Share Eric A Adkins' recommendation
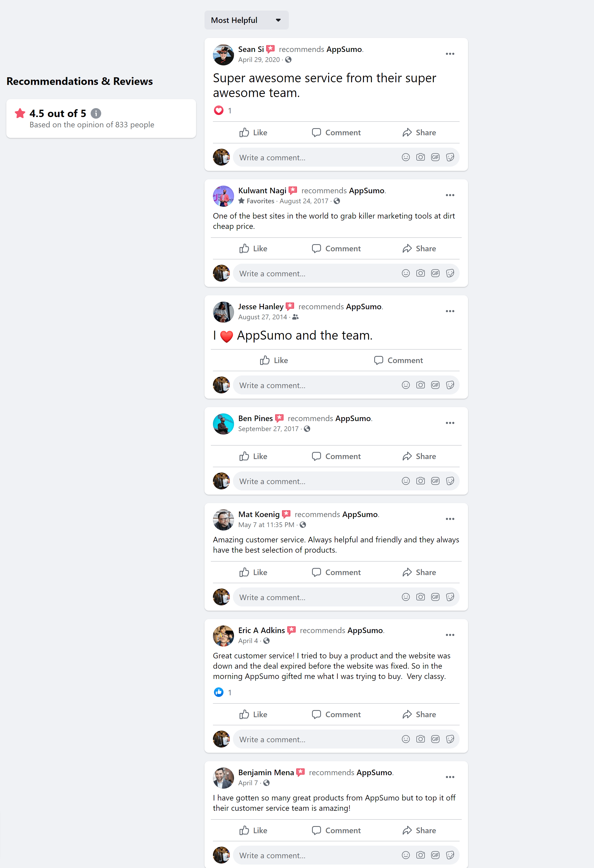This screenshot has height=868, width=594. coord(419,715)
